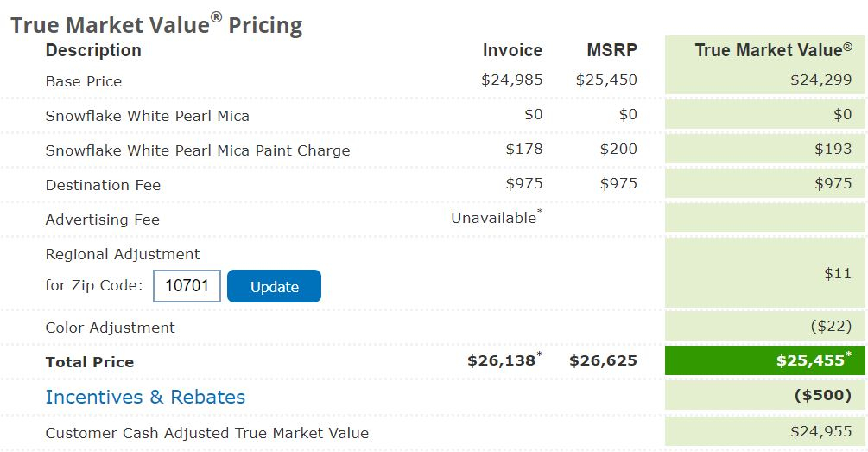The image size is (868, 452).
Task: Click the $11 regional adjustment value
Action: point(838,273)
